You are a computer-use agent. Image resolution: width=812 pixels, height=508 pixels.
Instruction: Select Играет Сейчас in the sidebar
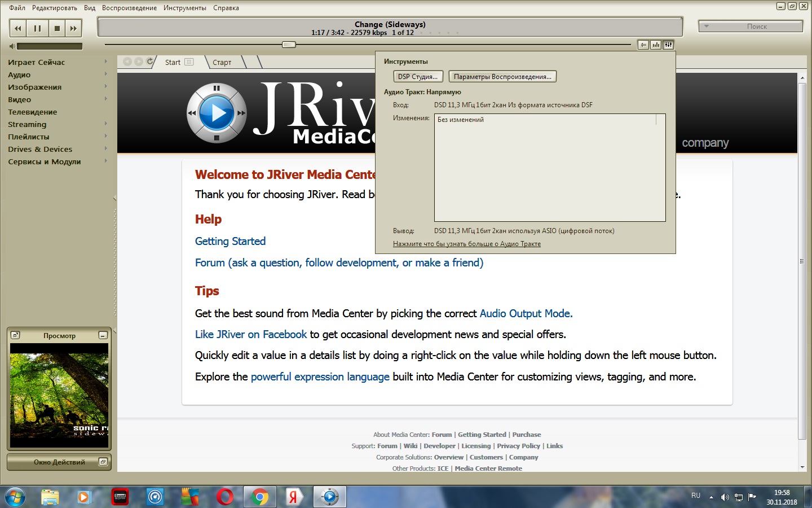tap(37, 62)
